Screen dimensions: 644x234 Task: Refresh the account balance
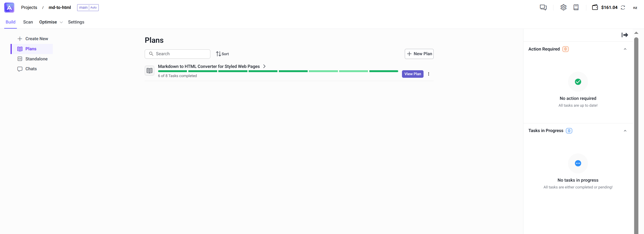(x=623, y=8)
